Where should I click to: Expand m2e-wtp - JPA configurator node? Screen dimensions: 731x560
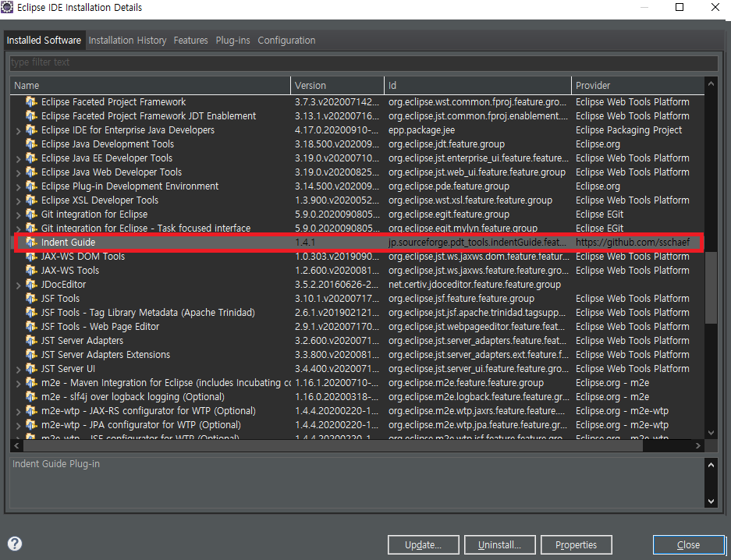[x=18, y=426]
